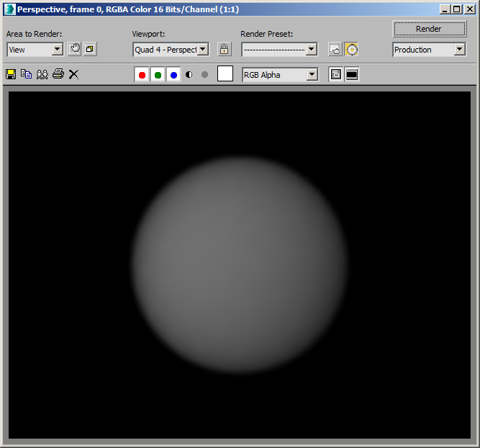Open the Area to Render dropdown

point(35,49)
